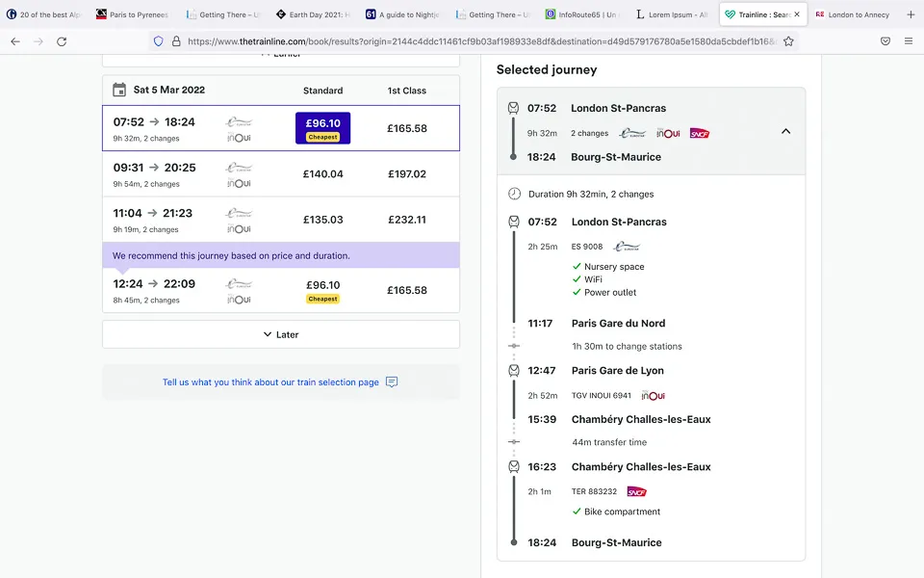
Task: Click 18:24 Bourg-St-Maurice final stop
Action: [x=595, y=542]
